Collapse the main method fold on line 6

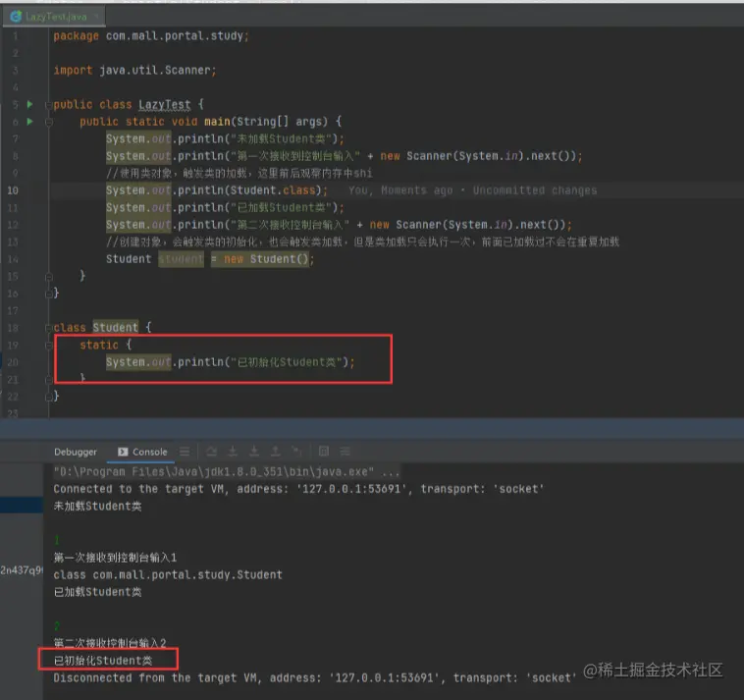pos(48,122)
